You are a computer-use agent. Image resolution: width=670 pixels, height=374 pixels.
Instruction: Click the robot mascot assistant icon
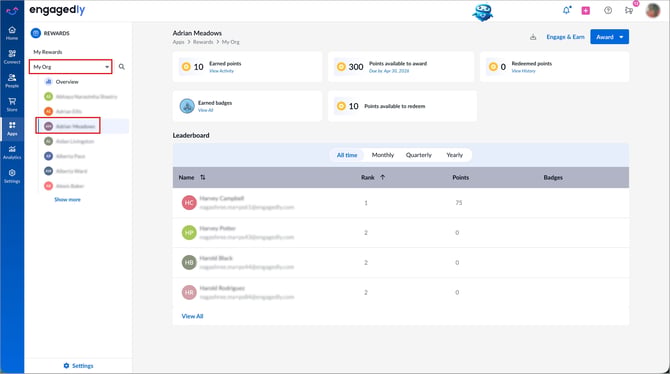click(483, 12)
